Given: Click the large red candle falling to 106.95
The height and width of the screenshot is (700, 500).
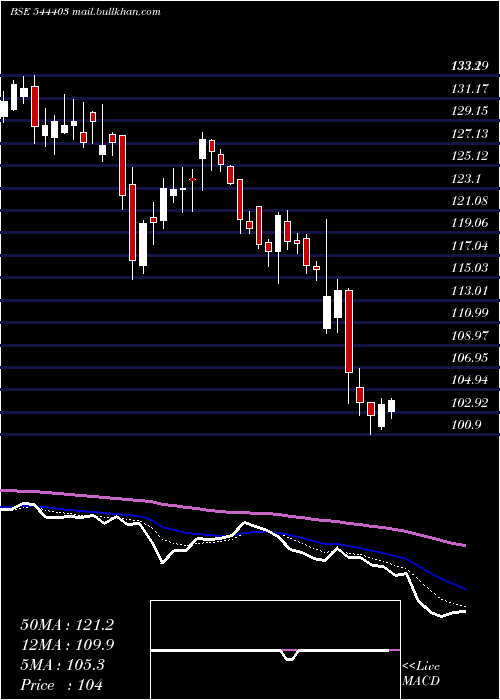Looking at the screenshot, I should [x=349, y=331].
